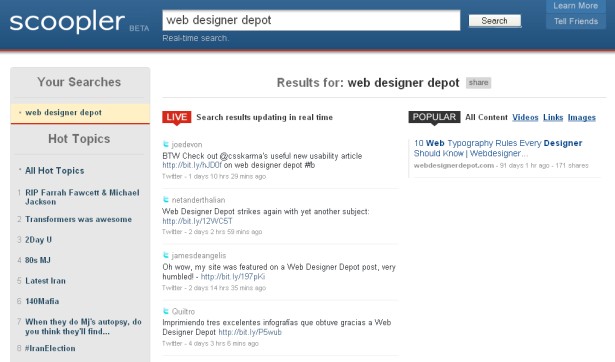Click the Twitter bird icon beside Quiltro
The height and width of the screenshot is (362, 615).
point(166,311)
